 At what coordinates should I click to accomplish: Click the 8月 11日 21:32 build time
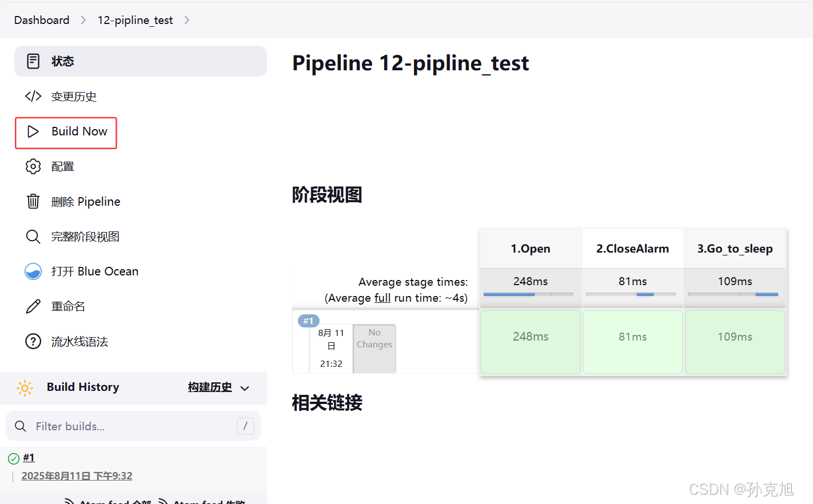tap(331, 348)
